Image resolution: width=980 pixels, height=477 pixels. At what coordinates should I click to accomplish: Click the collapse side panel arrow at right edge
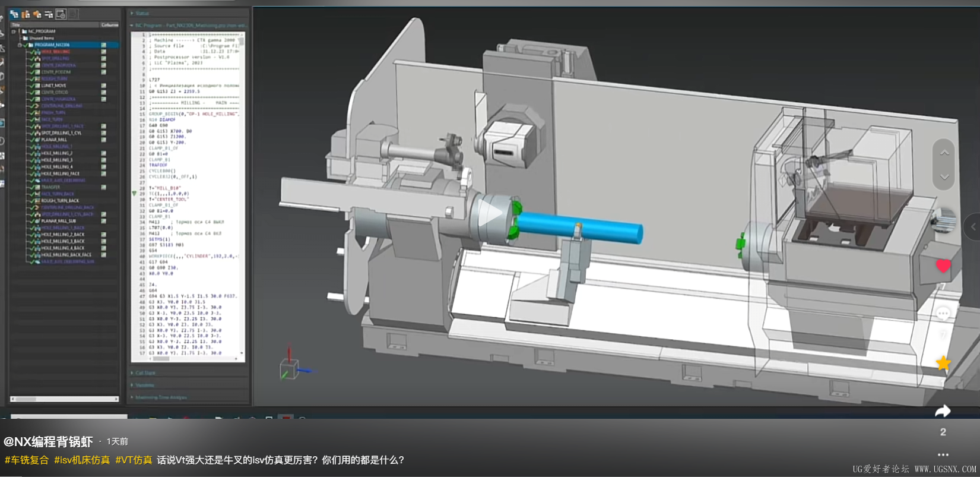(x=973, y=226)
